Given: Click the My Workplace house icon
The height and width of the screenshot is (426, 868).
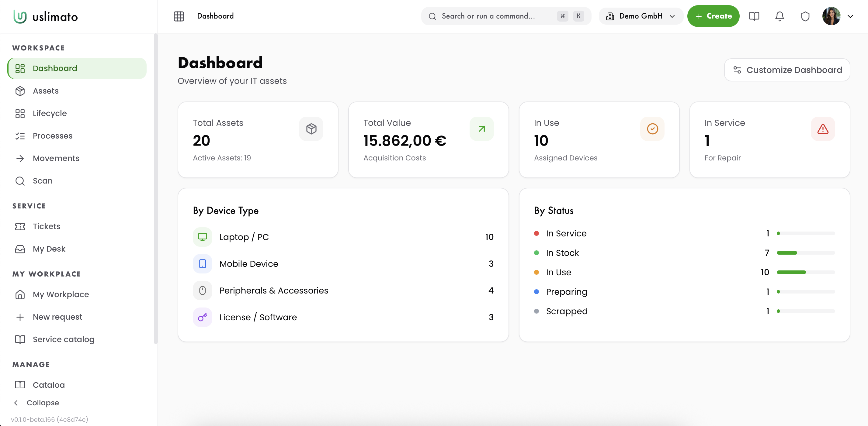Looking at the screenshot, I should point(20,294).
